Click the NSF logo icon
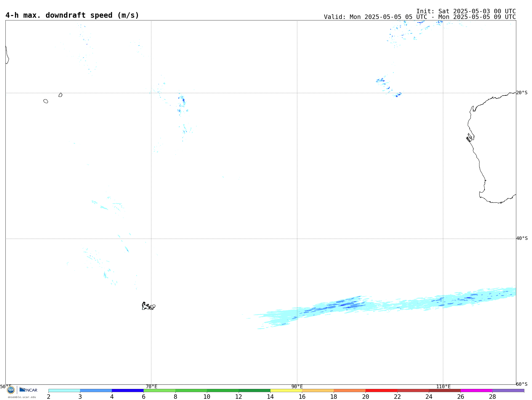532x400 pixels. coord(11,390)
